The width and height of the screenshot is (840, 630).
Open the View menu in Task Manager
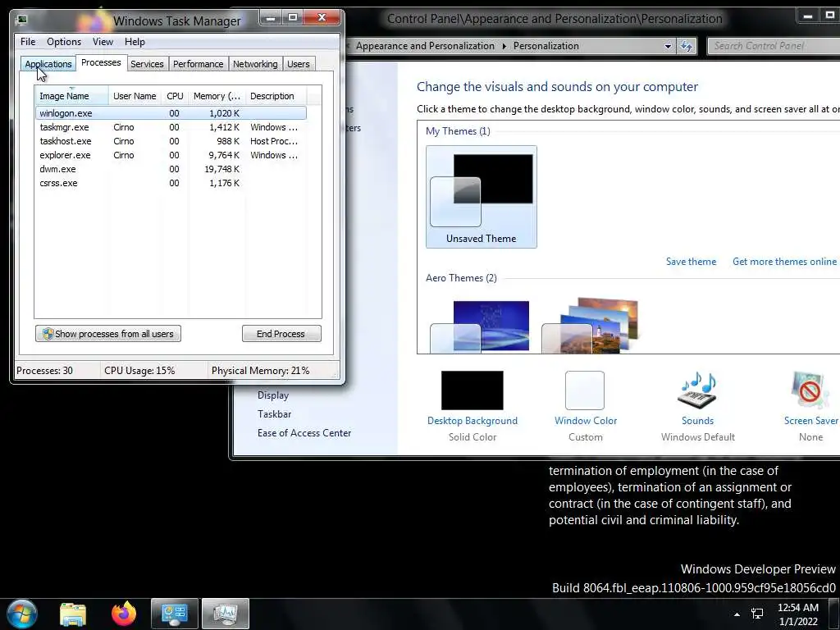click(103, 42)
